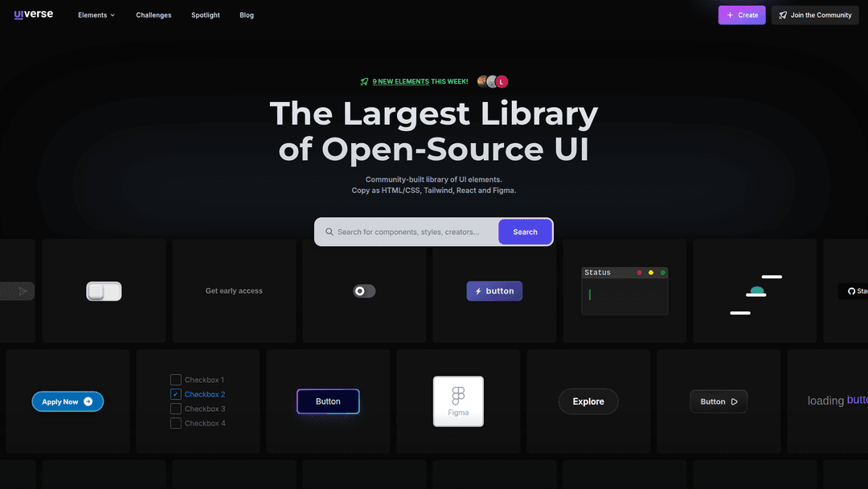
Task: Click the arrow icon on the Apply Now button
Action: [x=88, y=401]
